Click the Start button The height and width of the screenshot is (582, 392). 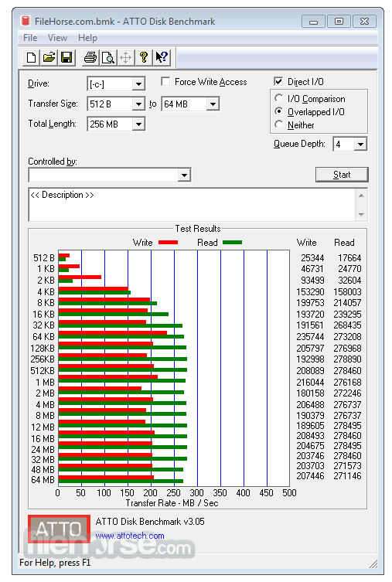tap(342, 175)
